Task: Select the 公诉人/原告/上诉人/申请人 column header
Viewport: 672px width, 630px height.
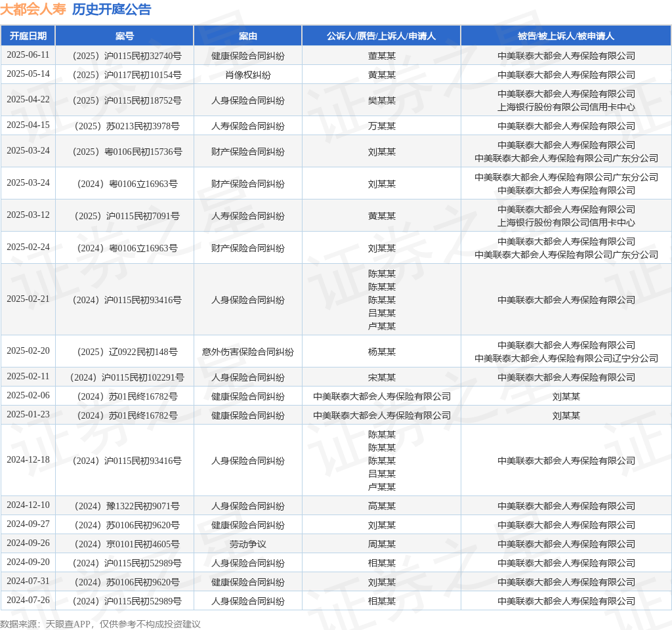Action: (x=381, y=36)
